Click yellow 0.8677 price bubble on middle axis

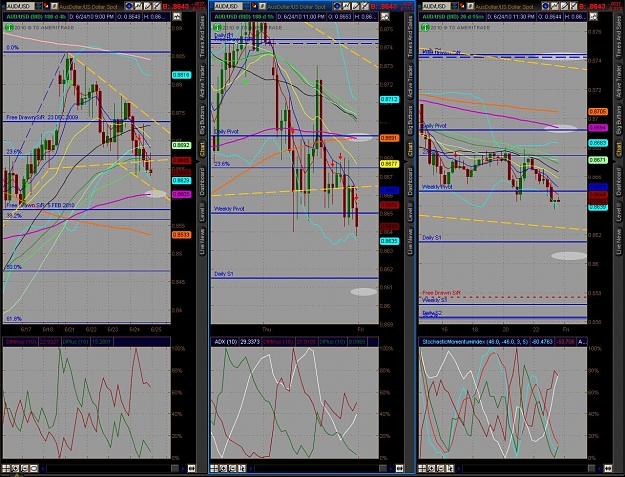(x=389, y=164)
